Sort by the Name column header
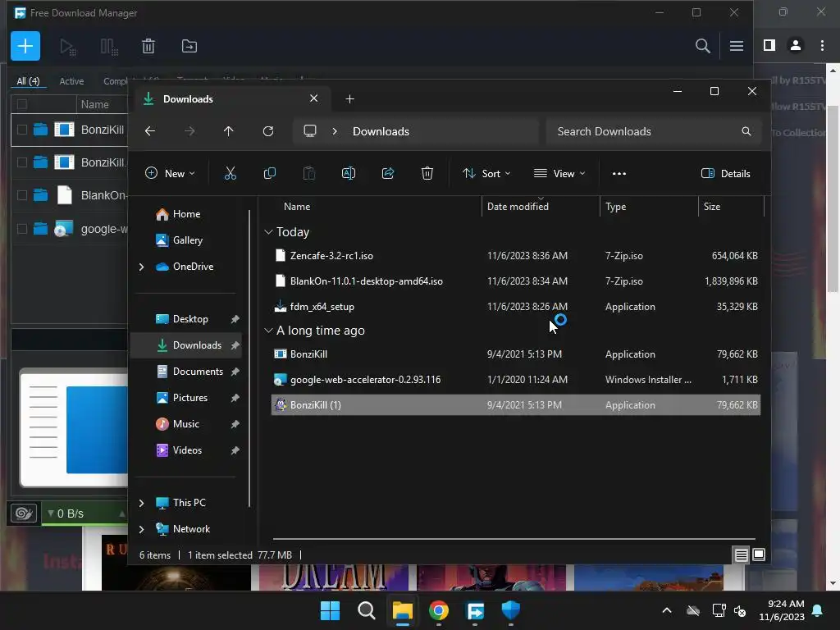Screen dimensions: 840x630 point(297,207)
